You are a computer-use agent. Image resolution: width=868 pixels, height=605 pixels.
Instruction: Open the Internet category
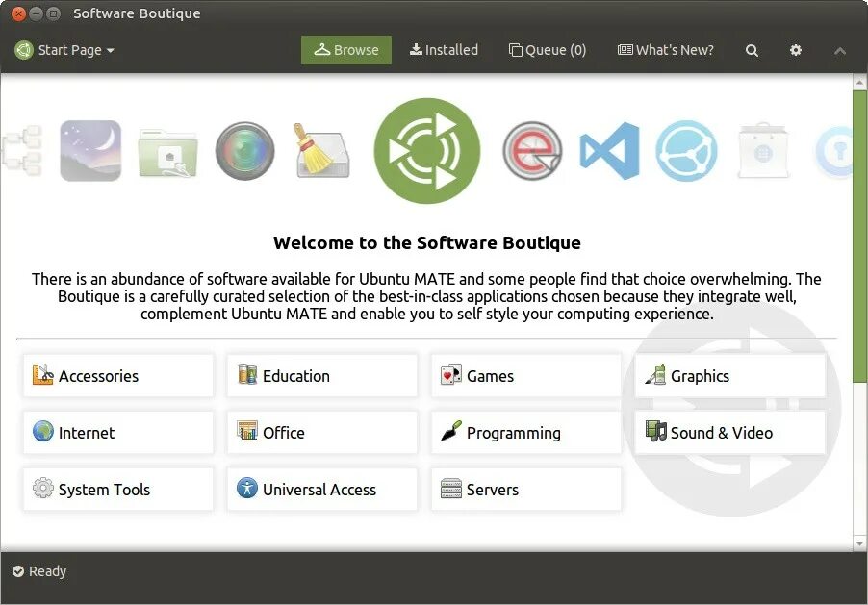click(118, 432)
